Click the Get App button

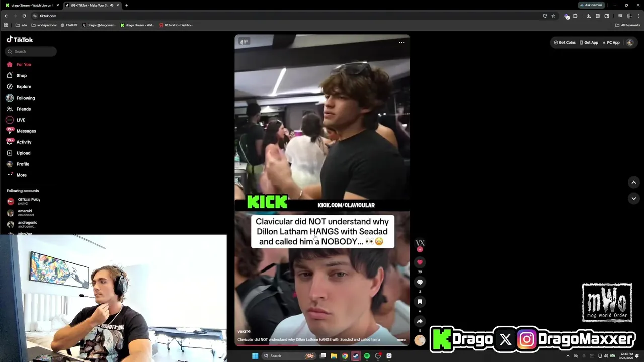[x=589, y=42]
